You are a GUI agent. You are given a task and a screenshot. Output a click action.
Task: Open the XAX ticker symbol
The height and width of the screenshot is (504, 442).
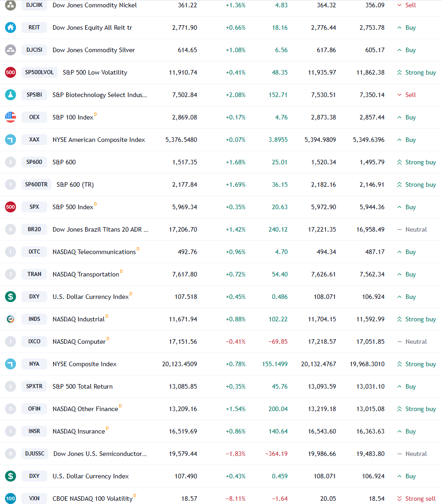(x=34, y=140)
